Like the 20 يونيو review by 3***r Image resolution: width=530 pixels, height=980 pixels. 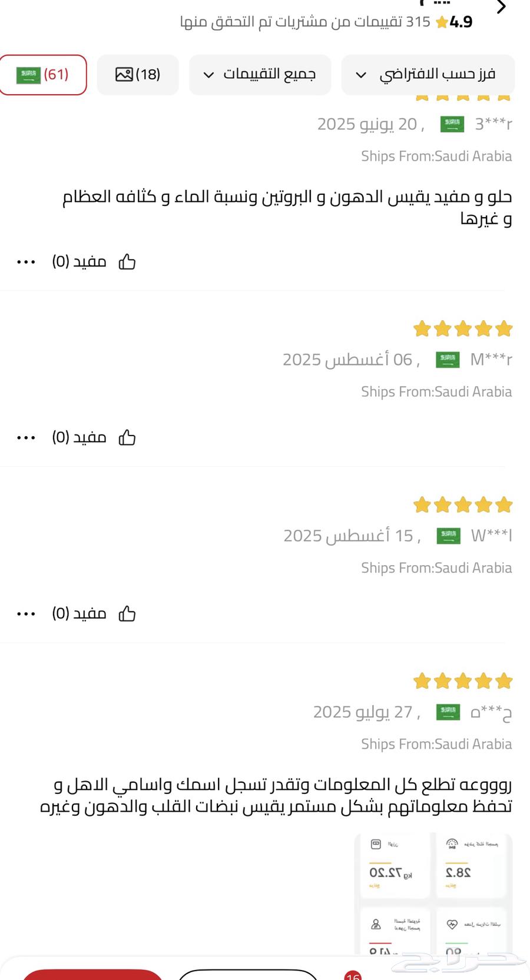(x=127, y=262)
